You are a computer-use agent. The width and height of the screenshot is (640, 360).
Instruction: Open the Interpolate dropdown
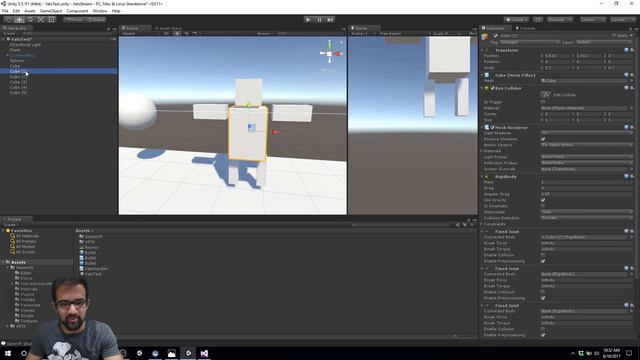pyautogui.click(x=586, y=212)
